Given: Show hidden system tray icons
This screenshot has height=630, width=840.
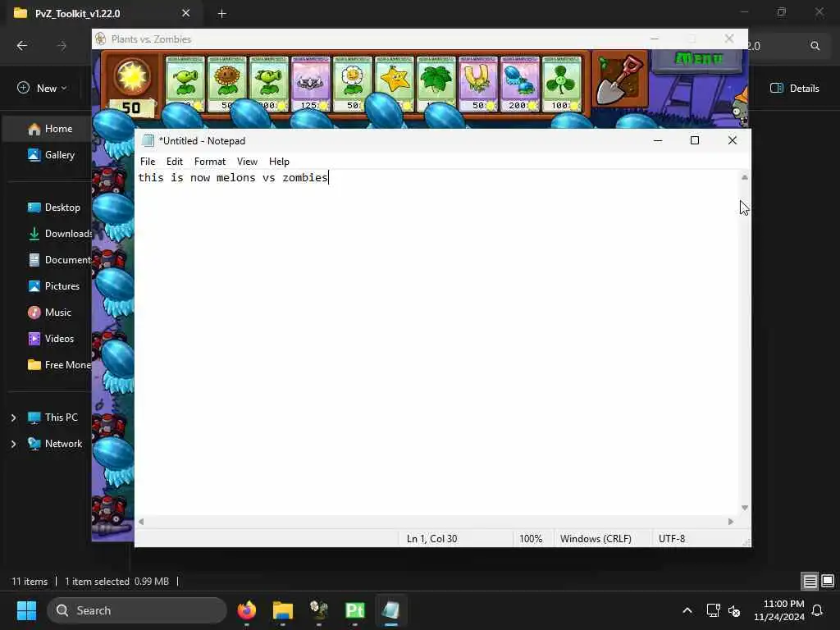Looking at the screenshot, I should [x=687, y=610].
